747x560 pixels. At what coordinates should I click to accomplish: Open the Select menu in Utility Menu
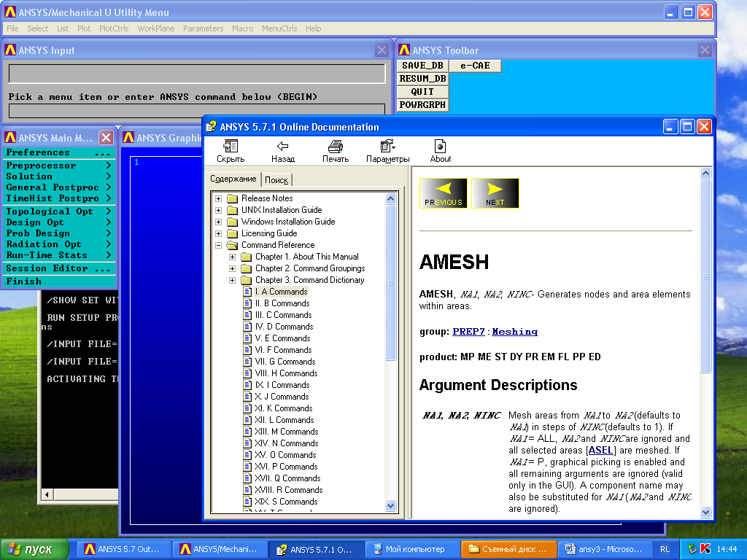(38, 28)
